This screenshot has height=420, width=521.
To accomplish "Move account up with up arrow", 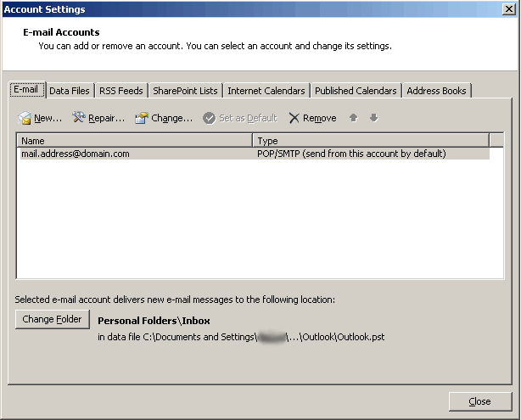I will [x=354, y=118].
